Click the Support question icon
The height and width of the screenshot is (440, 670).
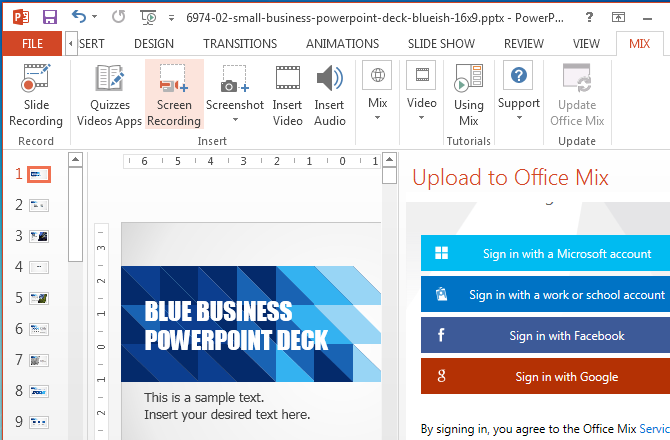(518, 75)
